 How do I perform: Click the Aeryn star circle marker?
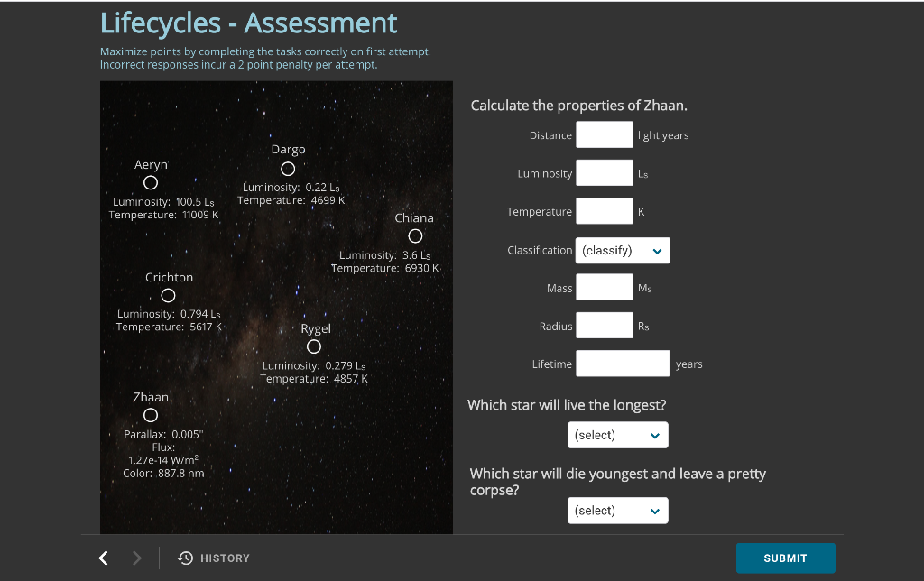coord(151,183)
